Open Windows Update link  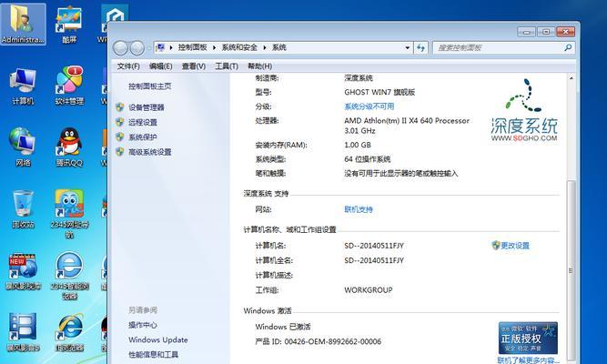pos(158,339)
